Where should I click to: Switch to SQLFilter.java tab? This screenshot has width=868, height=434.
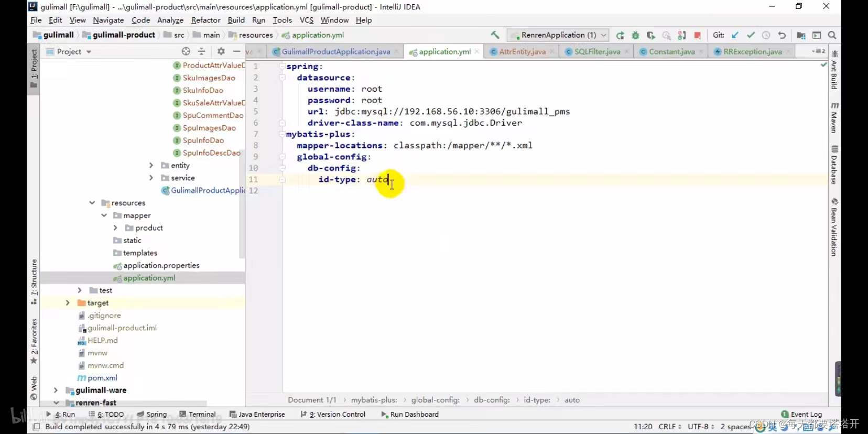pyautogui.click(x=597, y=51)
